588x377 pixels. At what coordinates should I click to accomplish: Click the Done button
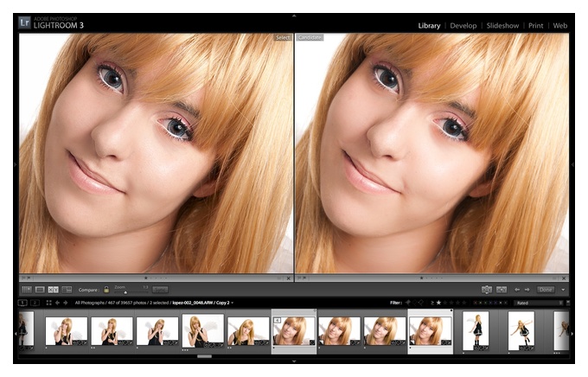[546, 290]
